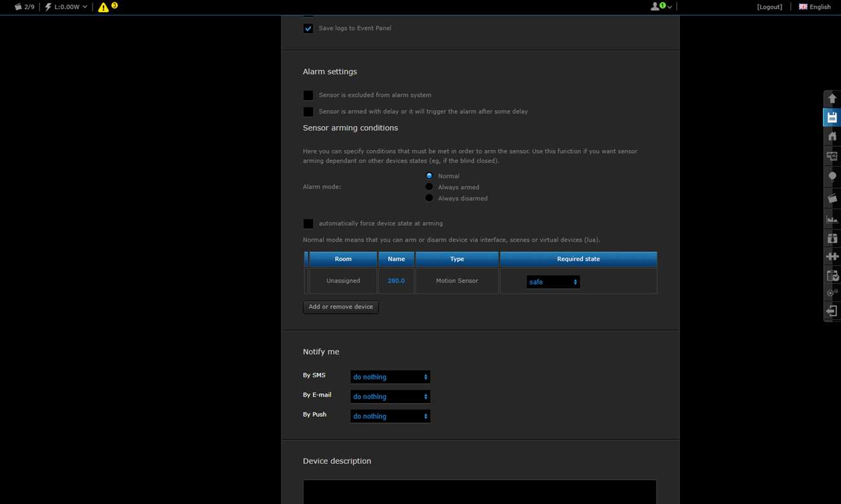Click the save (floppy disk) sidebar icon

pyautogui.click(x=832, y=117)
